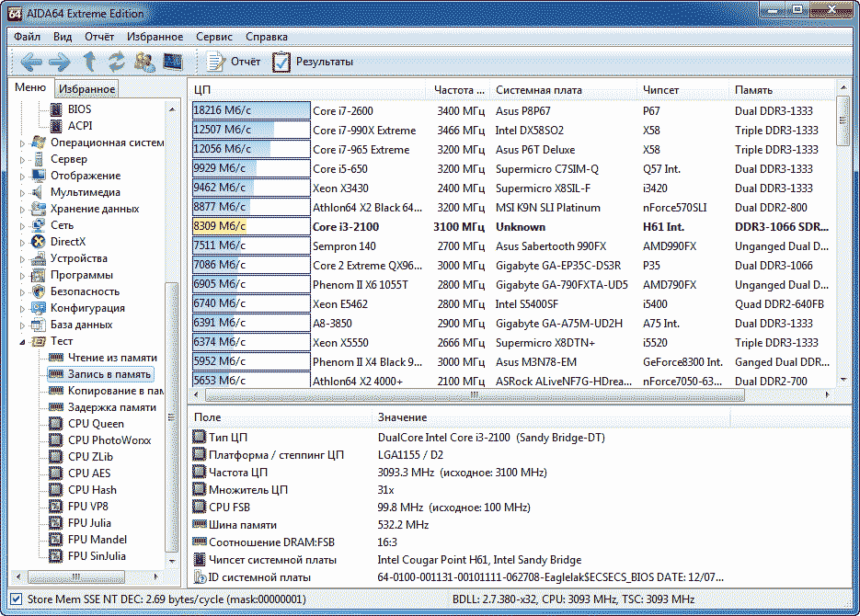Click the up arrow toolbar icon
The image size is (860, 616).
tap(89, 62)
